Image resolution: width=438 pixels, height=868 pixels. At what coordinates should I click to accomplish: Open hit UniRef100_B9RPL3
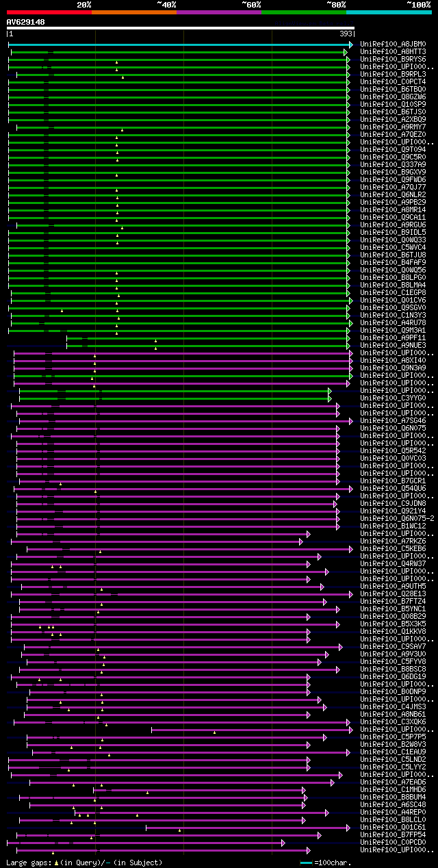394,75
